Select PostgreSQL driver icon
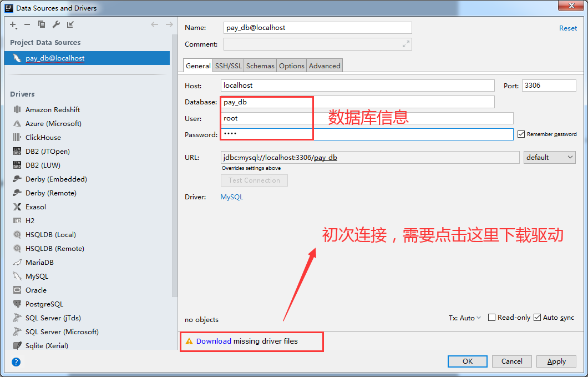The height and width of the screenshot is (377, 588). [17, 304]
